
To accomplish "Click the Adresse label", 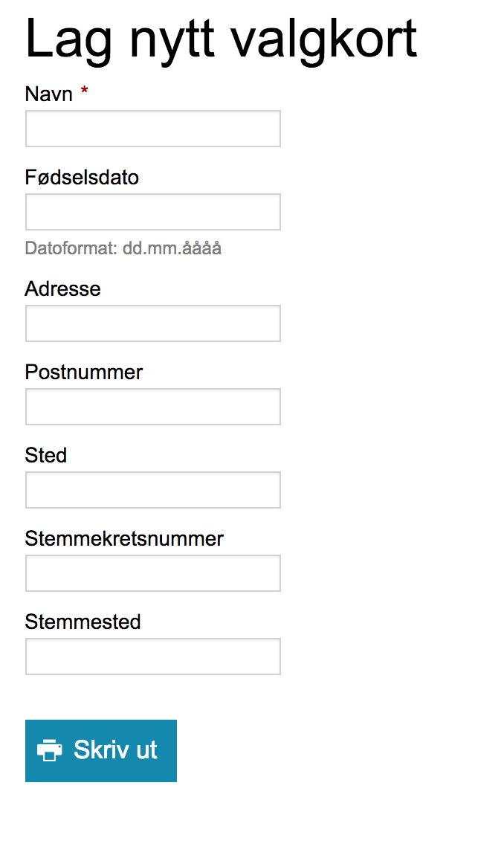I will point(63,289).
